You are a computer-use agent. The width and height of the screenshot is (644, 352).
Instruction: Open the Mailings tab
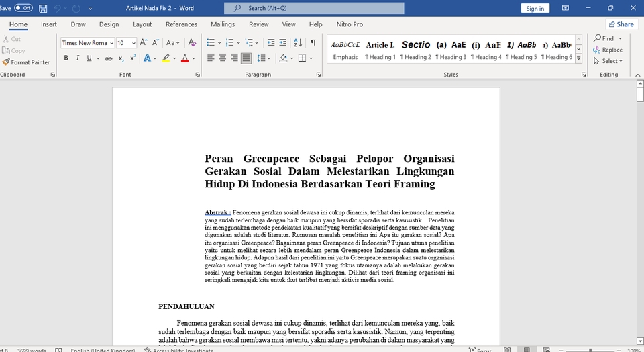(x=223, y=24)
